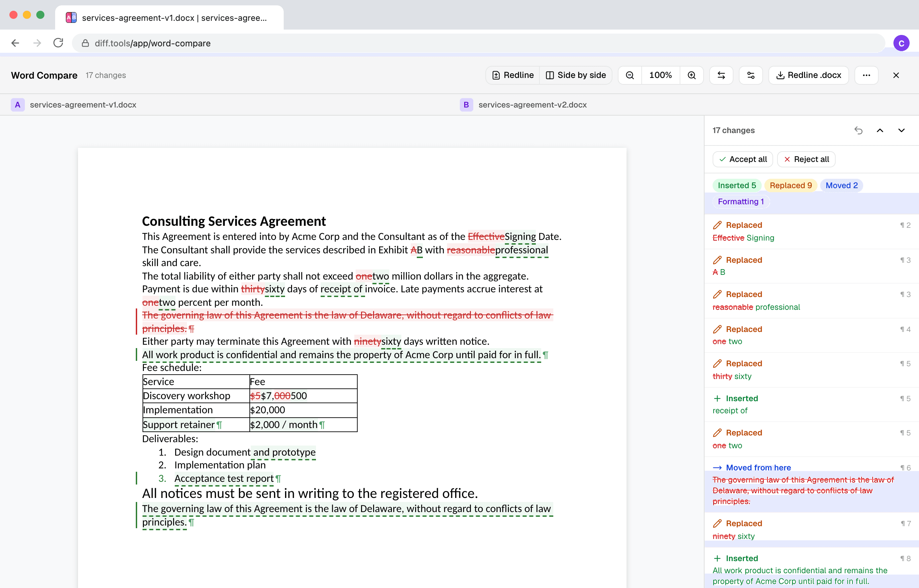Screen dimensions: 919x588
Task: Reload the page
Action: [58, 43]
